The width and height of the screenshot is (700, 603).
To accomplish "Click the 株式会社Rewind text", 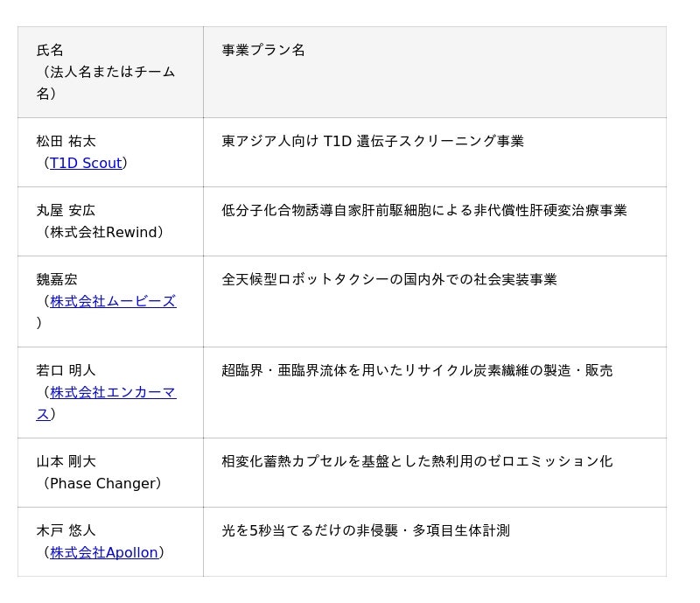I will point(103,232).
